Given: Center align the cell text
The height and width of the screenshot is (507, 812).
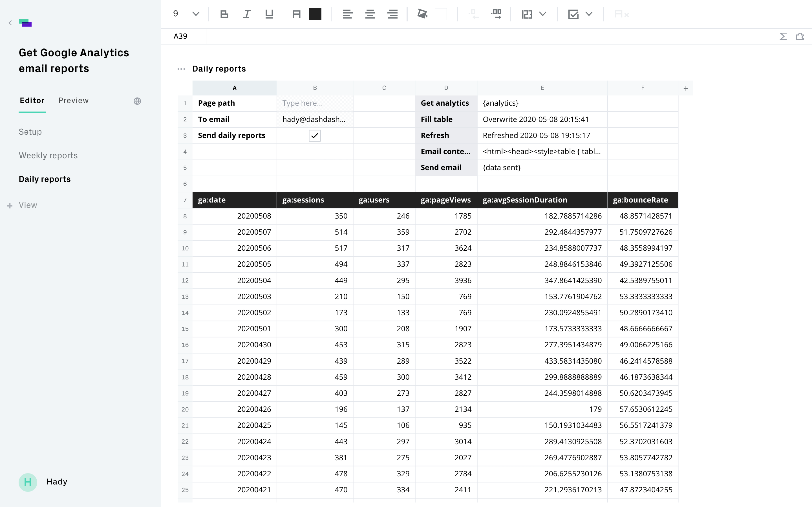Looking at the screenshot, I should (370, 14).
